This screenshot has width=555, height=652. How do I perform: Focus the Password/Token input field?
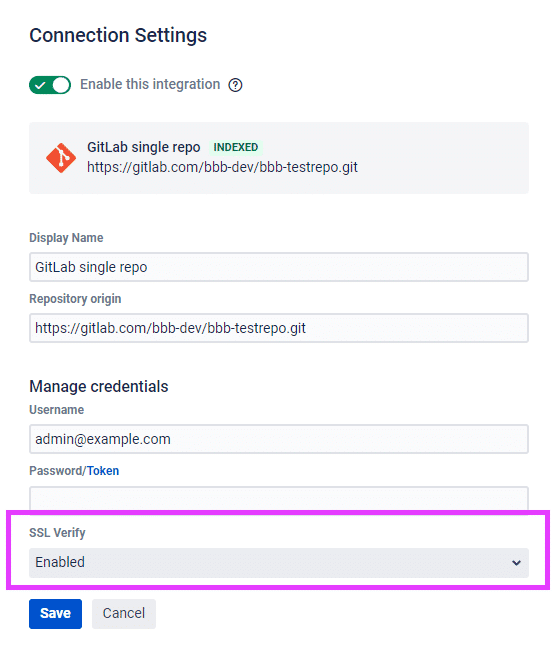point(279,498)
